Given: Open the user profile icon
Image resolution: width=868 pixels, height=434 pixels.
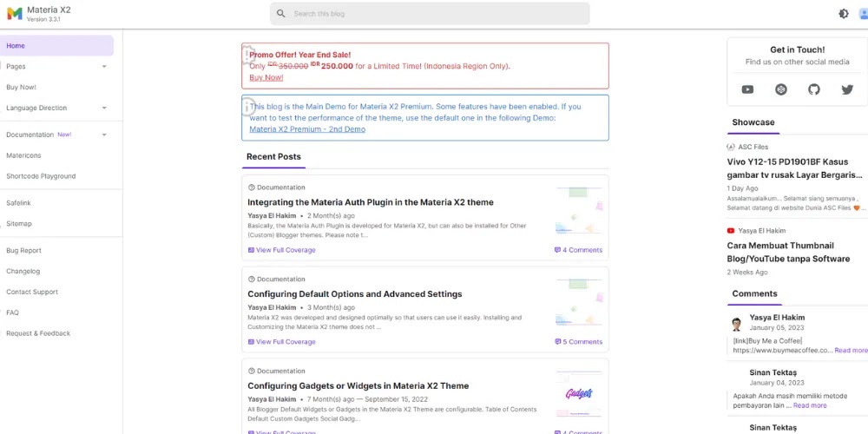Looking at the screenshot, I should pos(864,14).
